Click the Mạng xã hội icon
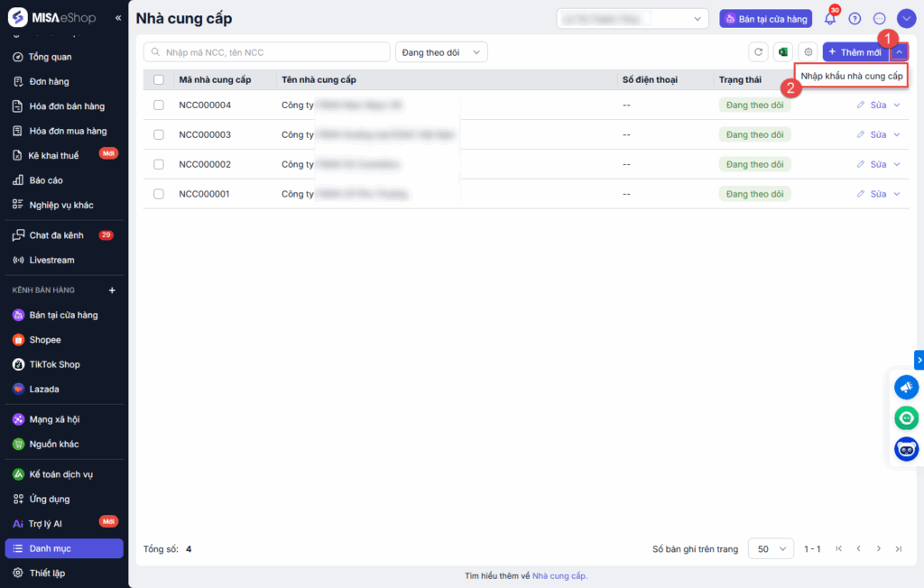The image size is (924, 588). [18, 419]
